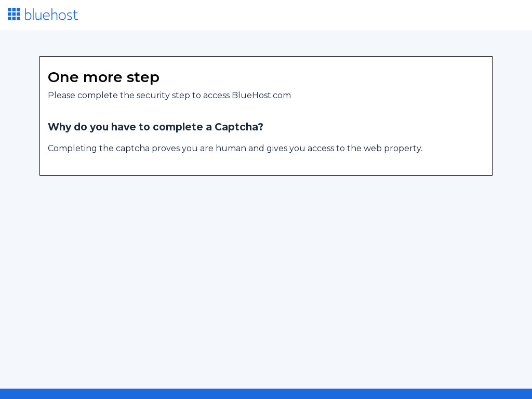Click the "Completing the captcha proves" paragraph

pos(235,149)
